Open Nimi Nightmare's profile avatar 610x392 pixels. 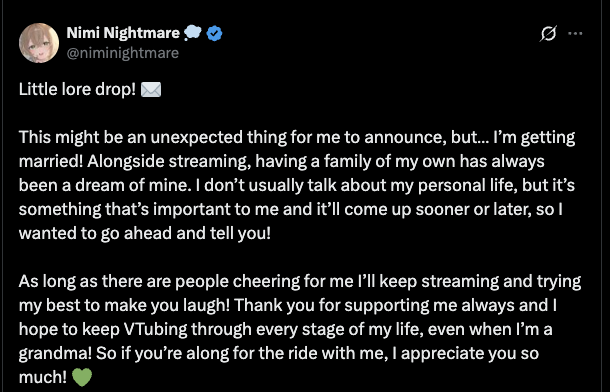(39, 43)
